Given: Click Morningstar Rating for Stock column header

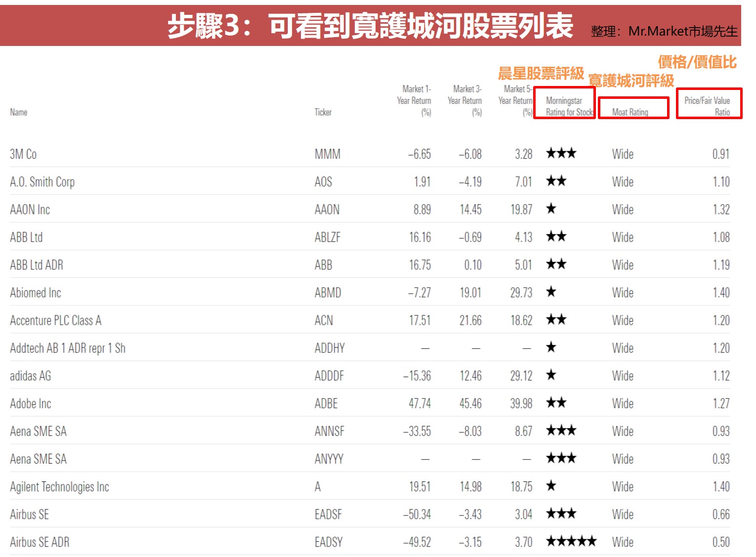Looking at the screenshot, I should (569, 106).
